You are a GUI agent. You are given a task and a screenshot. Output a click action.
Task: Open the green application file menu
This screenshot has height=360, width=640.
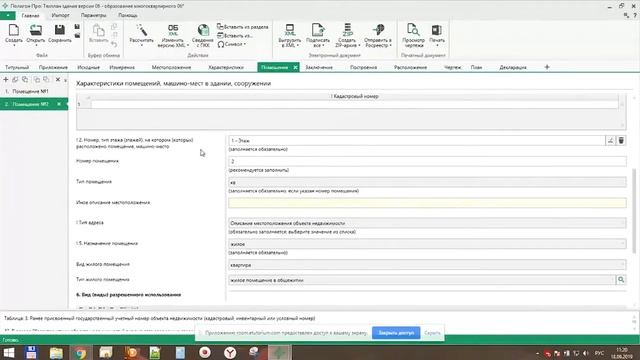coord(8,16)
